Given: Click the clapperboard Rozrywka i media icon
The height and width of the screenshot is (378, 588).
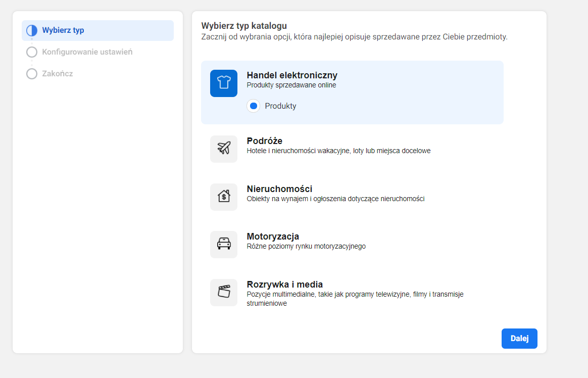Looking at the screenshot, I should tap(223, 293).
